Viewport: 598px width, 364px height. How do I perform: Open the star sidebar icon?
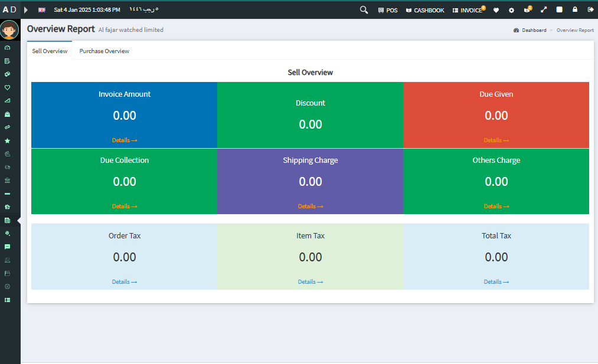(7, 140)
